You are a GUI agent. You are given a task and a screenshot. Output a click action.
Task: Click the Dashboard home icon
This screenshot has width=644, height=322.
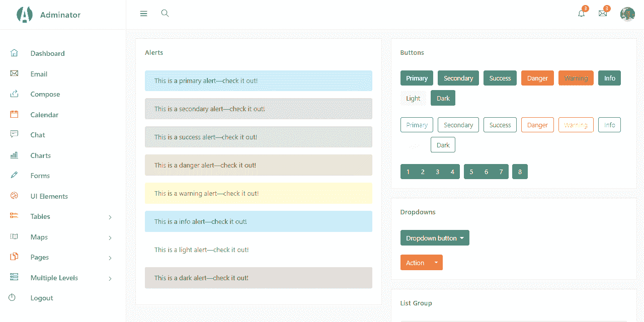[14, 53]
